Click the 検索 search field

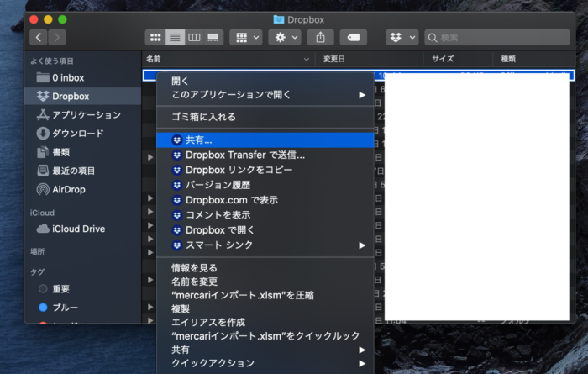[x=501, y=37]
